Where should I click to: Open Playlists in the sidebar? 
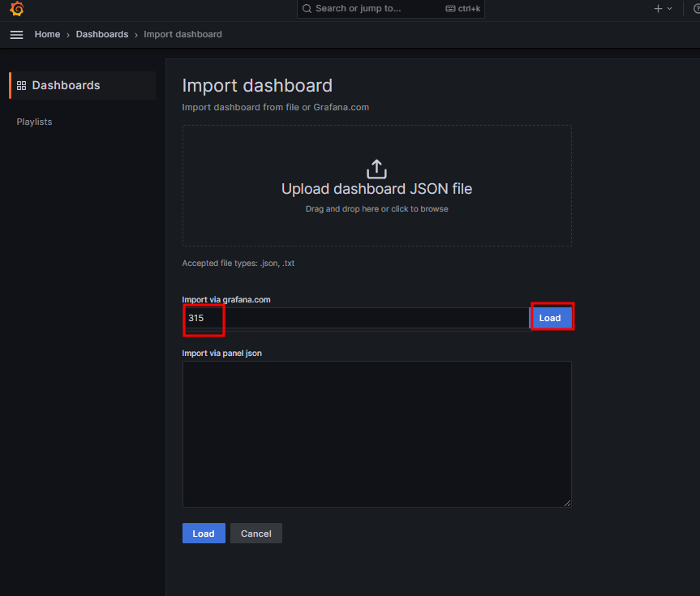(34, 122)
